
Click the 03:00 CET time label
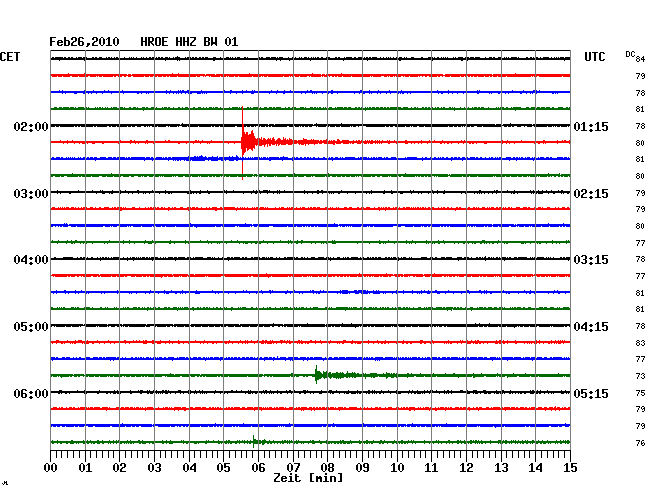[x=31, y=194]
